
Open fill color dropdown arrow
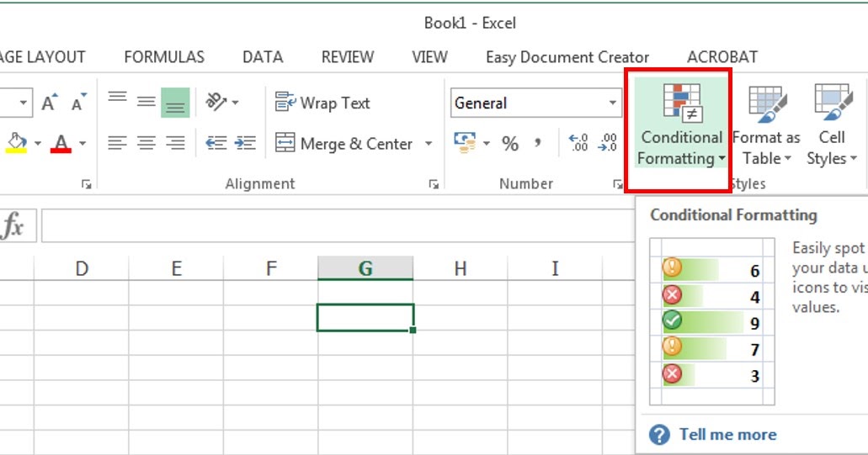pos(38,144)
